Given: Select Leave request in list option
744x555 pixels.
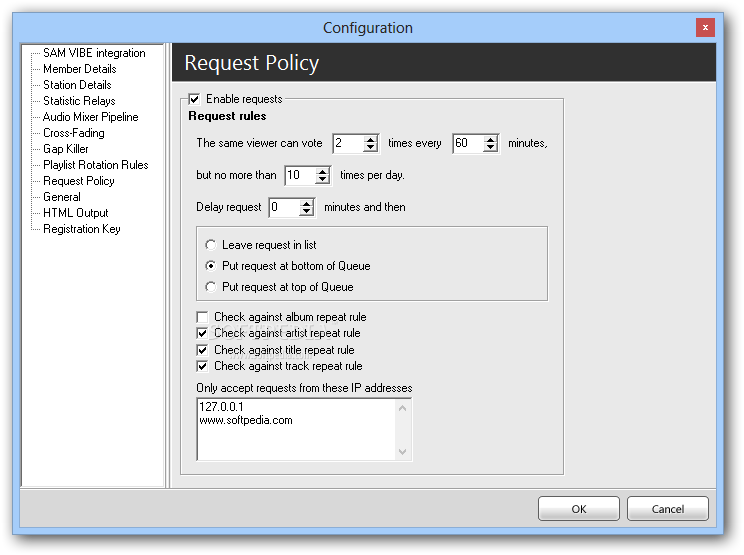Looking at the screenshot, I should [211, 245].
